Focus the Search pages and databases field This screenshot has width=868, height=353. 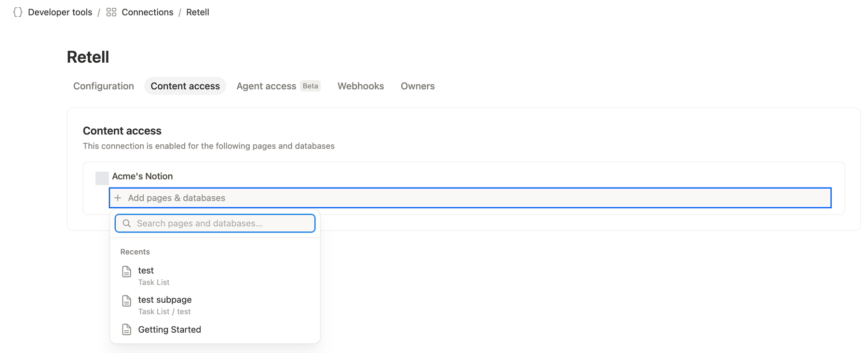(215, 223)
